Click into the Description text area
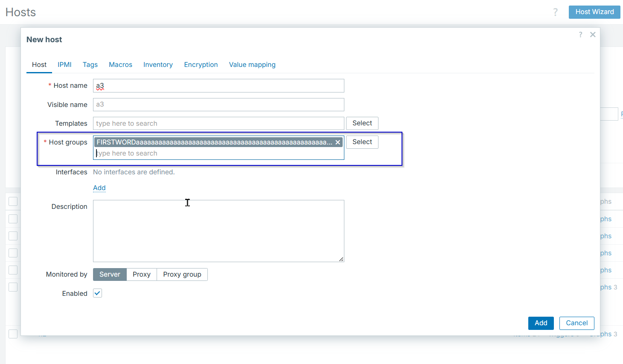This screenshot has height=364, width=623. pyautogui.click(x=218, y=231)
